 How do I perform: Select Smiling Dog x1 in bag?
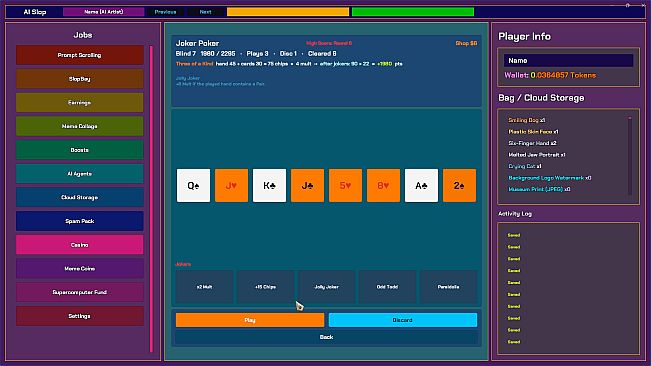(x=526, y=120)
